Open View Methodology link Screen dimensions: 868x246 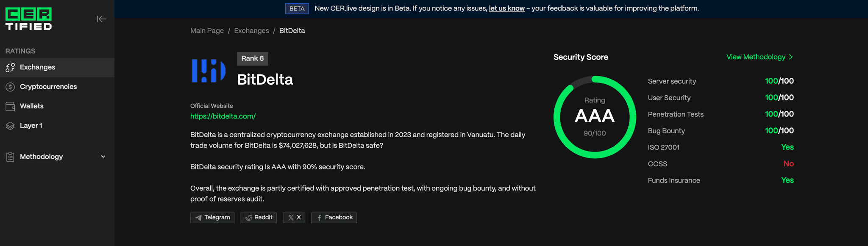(x=759, y=57)
